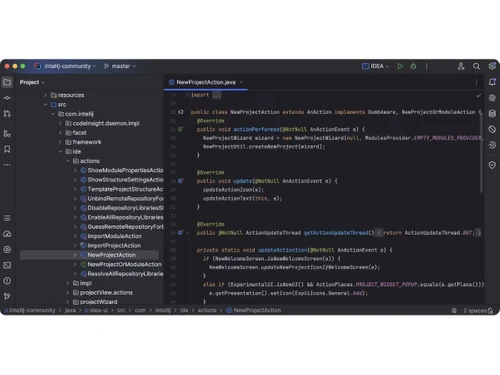
Task: Click the inspections green checkmark widget
Action: click(479, 96)
